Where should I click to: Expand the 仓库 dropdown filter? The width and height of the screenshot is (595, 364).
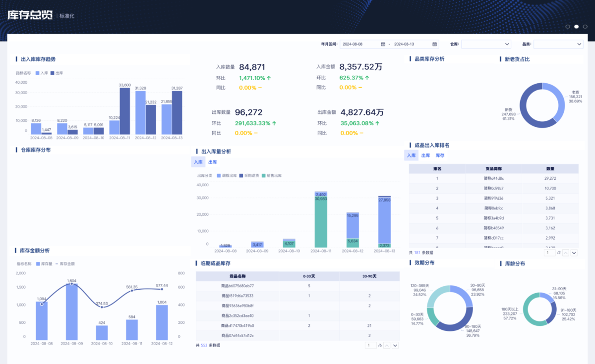click(486, 44)
